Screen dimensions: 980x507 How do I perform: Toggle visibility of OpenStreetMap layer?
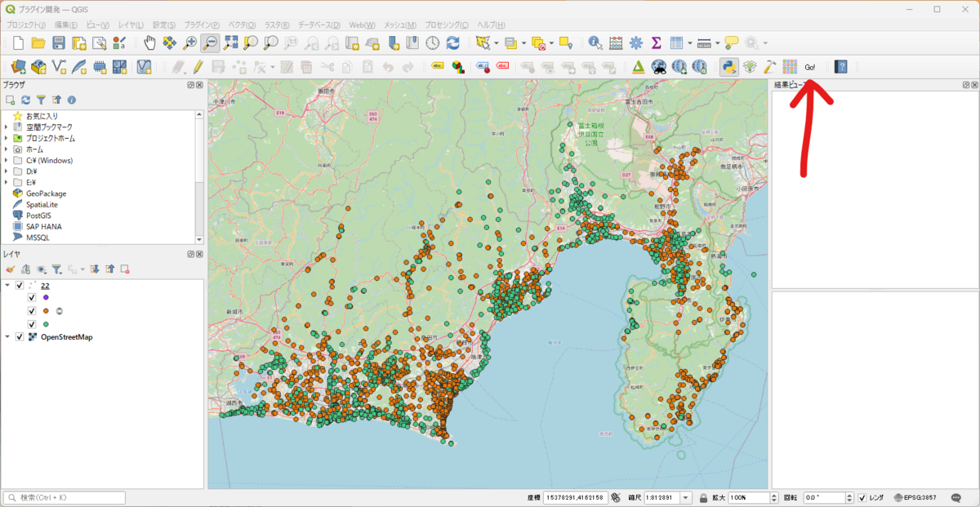click(20, 336)
